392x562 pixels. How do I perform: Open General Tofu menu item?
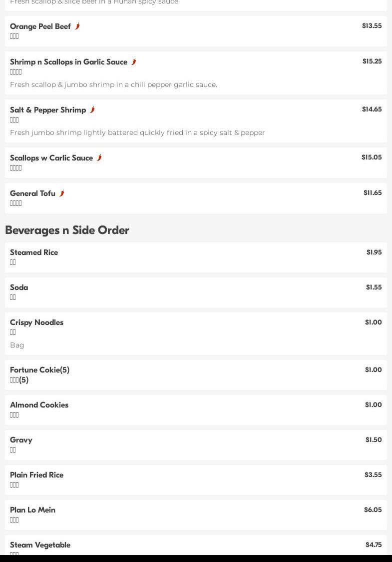32,193
